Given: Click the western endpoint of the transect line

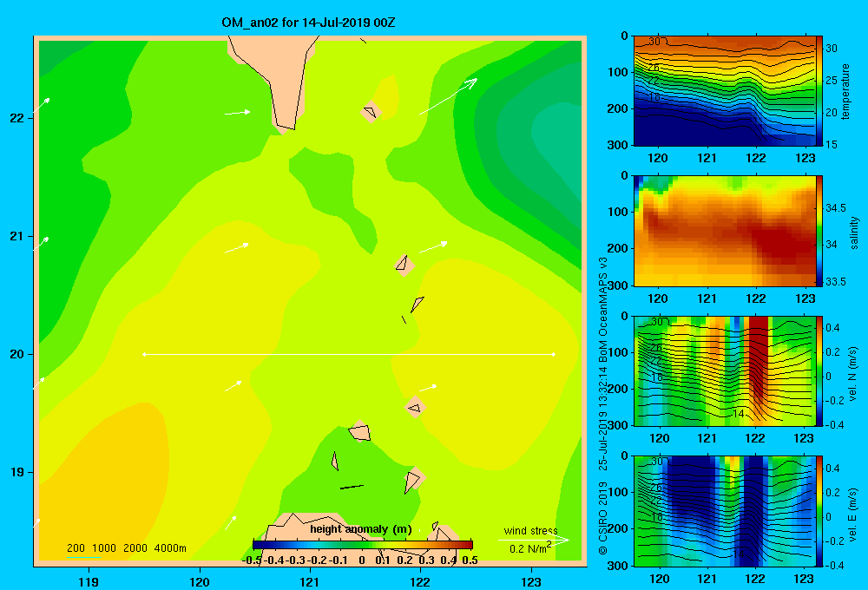Looking at the screenshot, I should pos(144,354).
